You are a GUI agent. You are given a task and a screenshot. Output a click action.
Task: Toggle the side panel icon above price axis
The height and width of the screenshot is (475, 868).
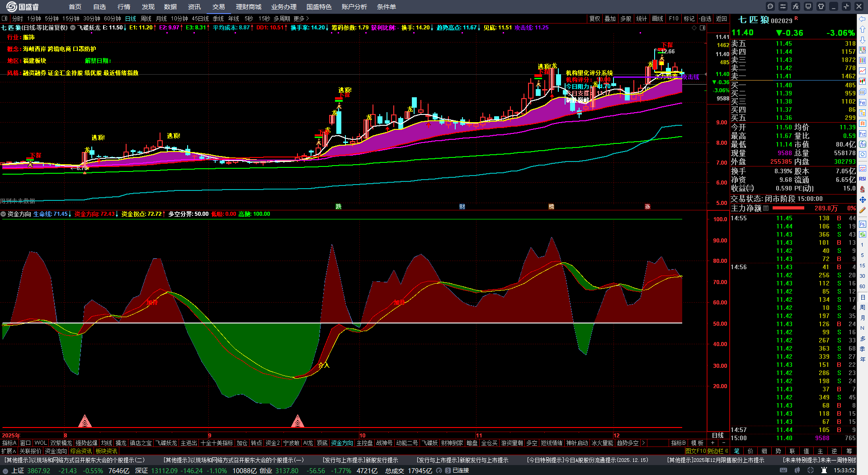click(x=703, y=28)
